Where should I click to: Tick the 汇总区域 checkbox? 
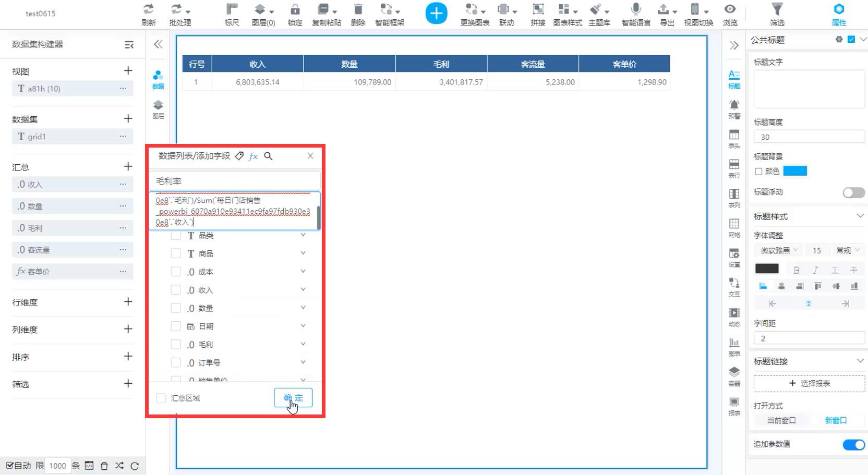(161, 398)
